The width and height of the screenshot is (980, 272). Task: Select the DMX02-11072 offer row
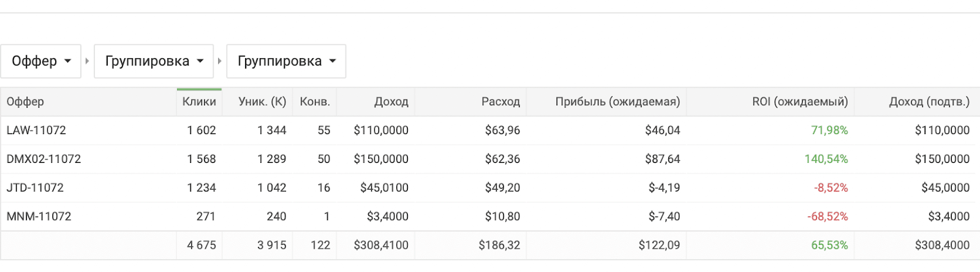pyautogui.click(x=490, y=159)
